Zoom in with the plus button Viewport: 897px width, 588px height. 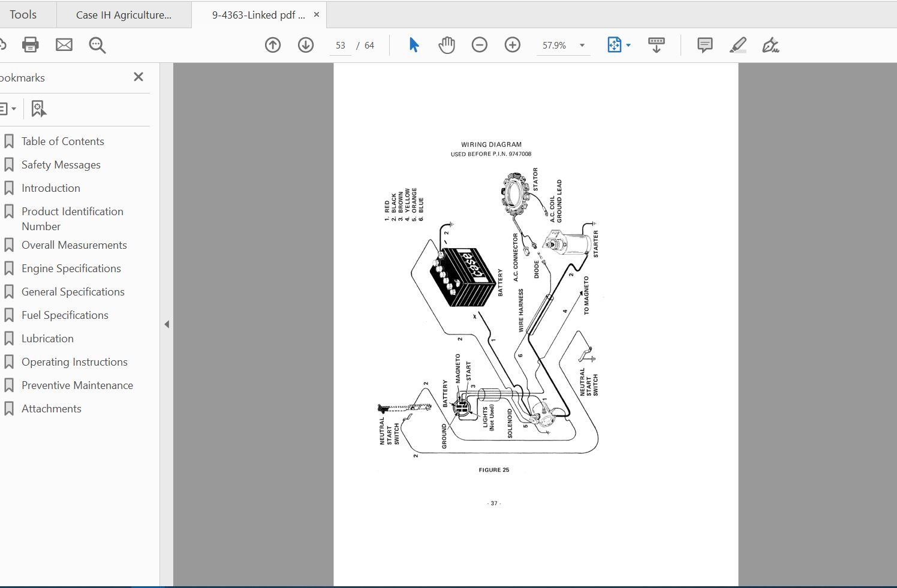coord(513,45)
